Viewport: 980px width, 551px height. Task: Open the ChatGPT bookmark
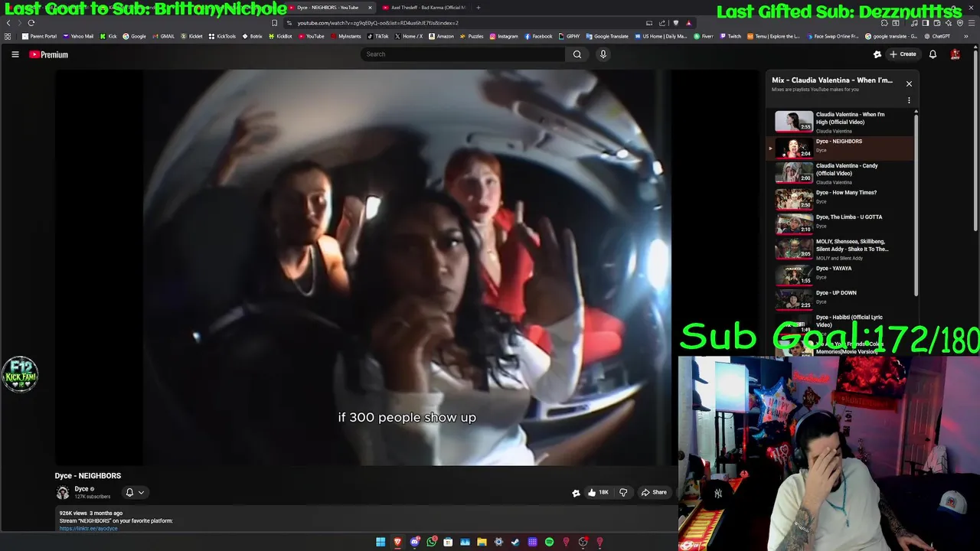pyautogui.click(x=936, y=36)
